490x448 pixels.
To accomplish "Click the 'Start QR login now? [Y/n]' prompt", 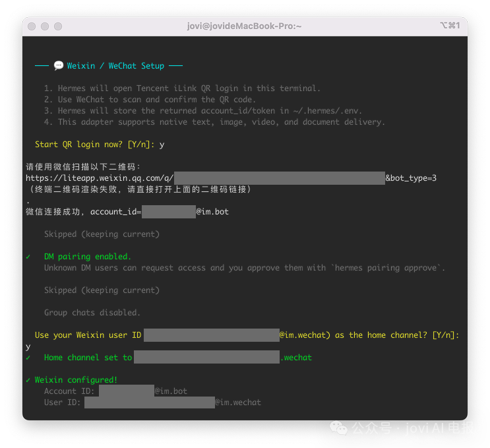I will pos(95,144).
